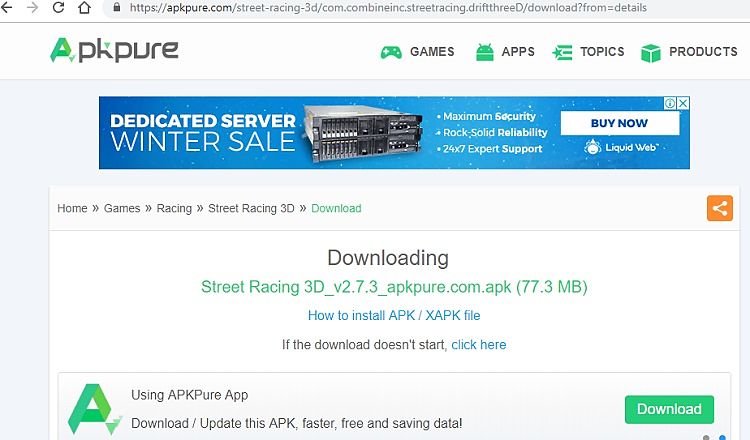Go back using the browser back arrow
The width and height of the screenshot is (750, 440).
click(7, 7)
